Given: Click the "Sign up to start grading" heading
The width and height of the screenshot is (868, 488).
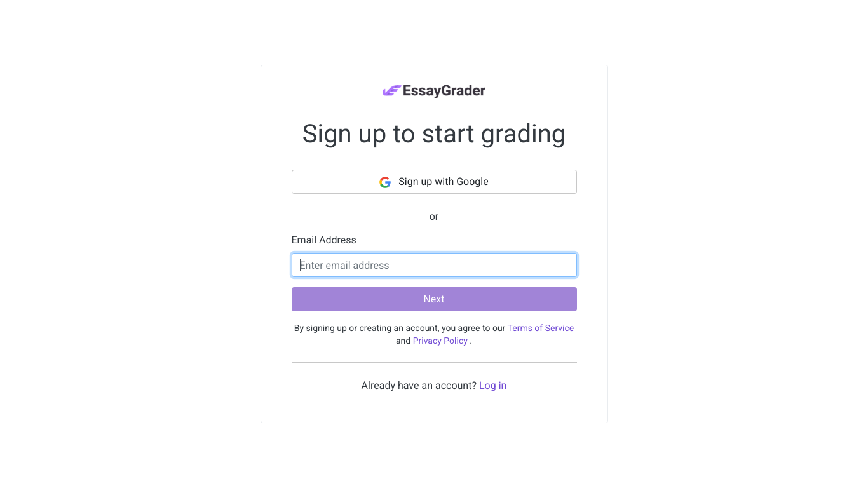Looking at the screenshot, I should click(x=434, y=134).
